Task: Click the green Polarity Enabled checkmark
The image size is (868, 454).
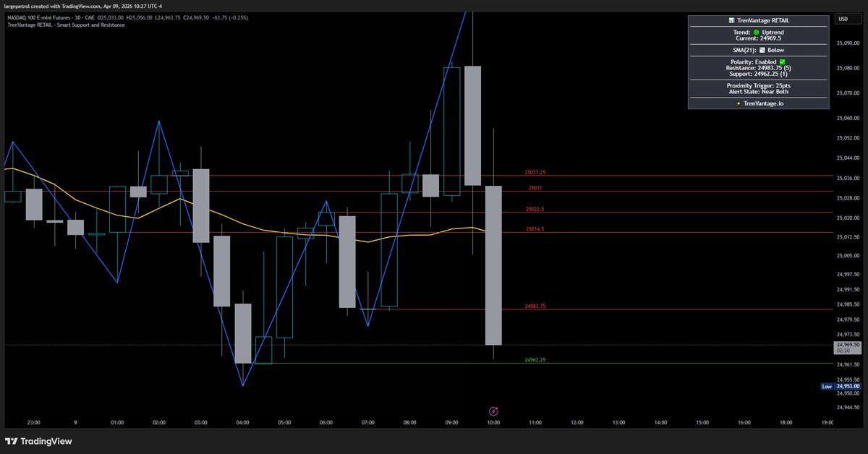Action: (x=782, y=61)
